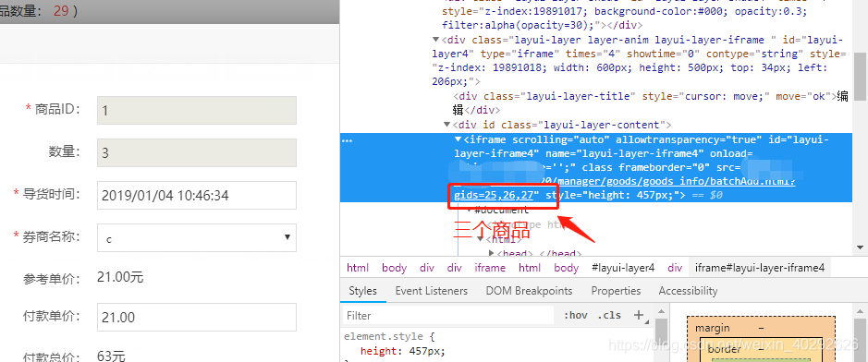Image resolution: width=868 pixels, height=362 pixels.
Task: Select the first body breadcrumb item
Action: point(394,268)
